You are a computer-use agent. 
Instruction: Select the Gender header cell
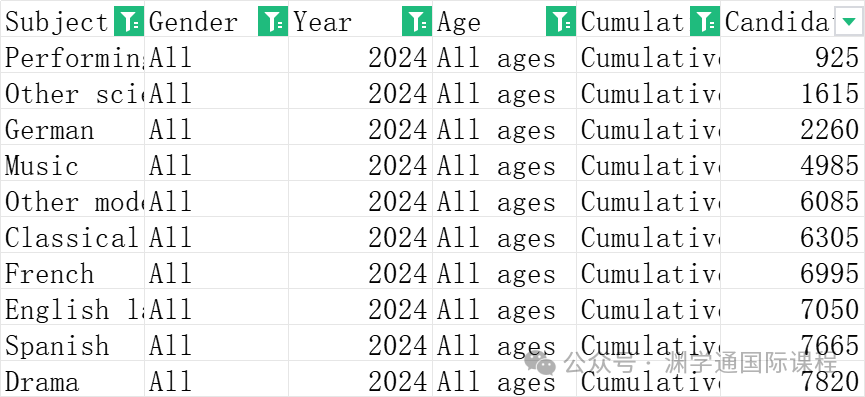point(216,22)
